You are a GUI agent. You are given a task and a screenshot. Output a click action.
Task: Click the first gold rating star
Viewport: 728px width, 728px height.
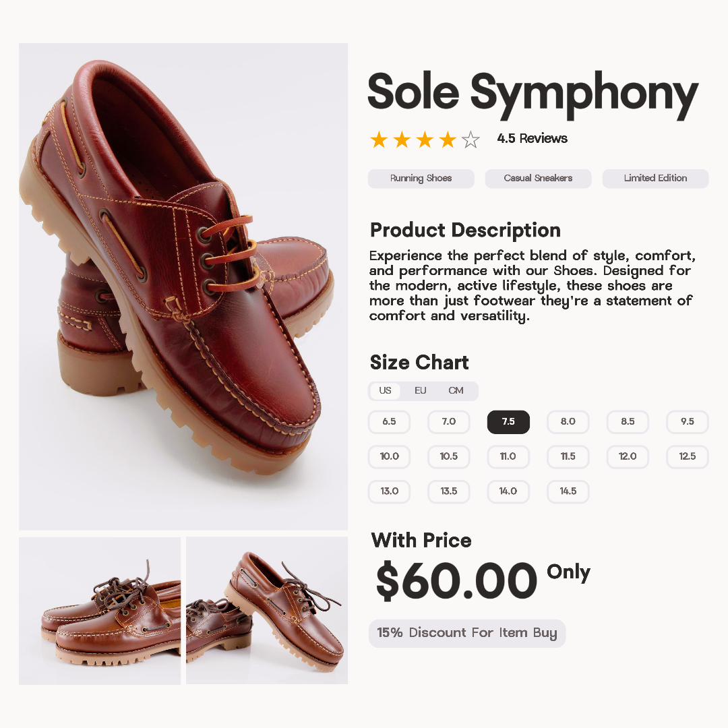(380, 140)
